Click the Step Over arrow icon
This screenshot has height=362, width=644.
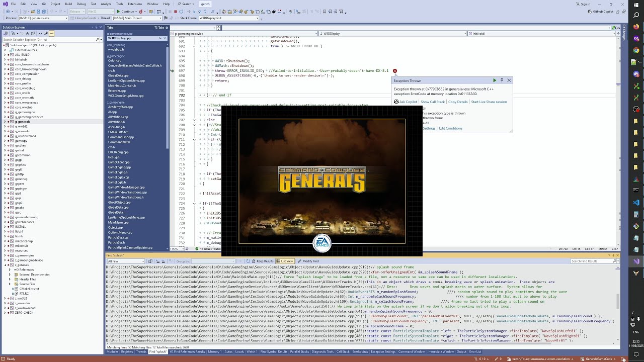tap(199, 11)
